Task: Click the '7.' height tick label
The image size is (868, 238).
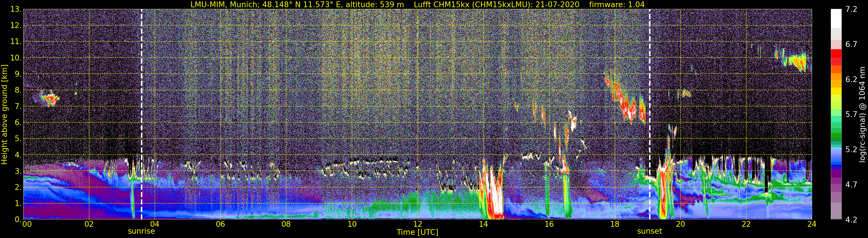Action: 18,106
